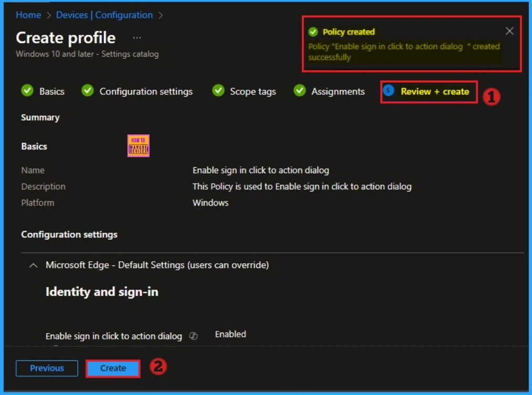Dismiss the Policy created notification
This screenshot has width=532, height=395.
509,31
